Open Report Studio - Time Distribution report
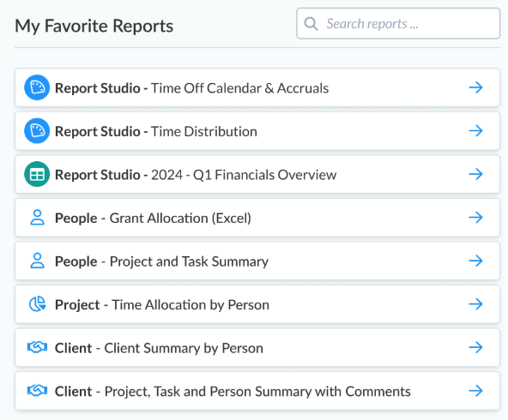 257,131
